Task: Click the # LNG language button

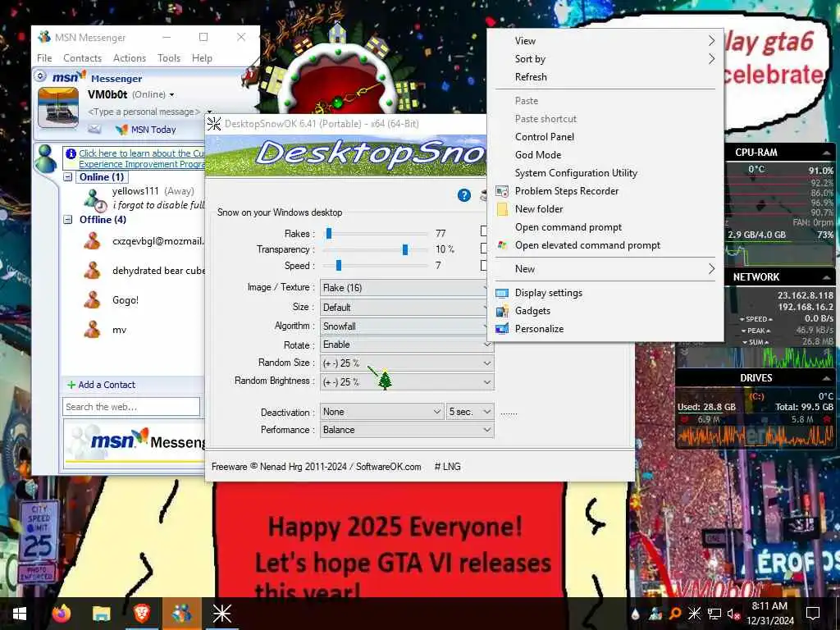Action: click(447, 467)
